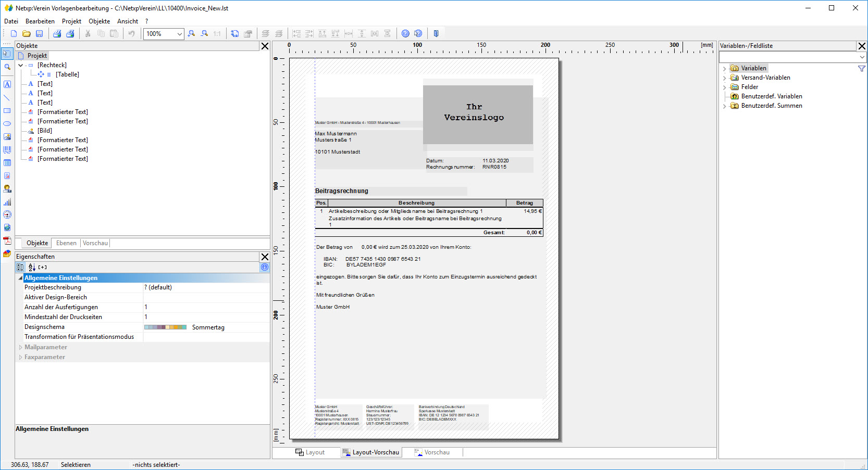Select the Ellipse drawing tool
Image resolution: width=868 pixels, height=470 pixels.
[7, 124]
